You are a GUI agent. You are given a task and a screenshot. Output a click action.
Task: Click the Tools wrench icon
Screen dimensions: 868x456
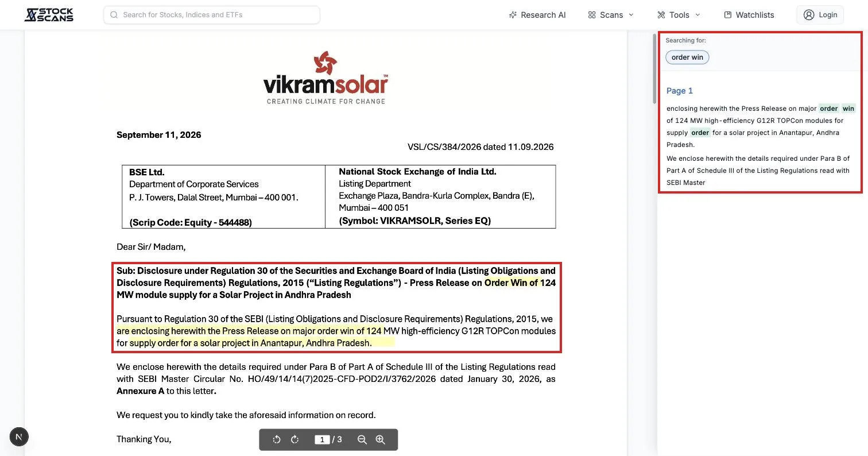(661, 15)
